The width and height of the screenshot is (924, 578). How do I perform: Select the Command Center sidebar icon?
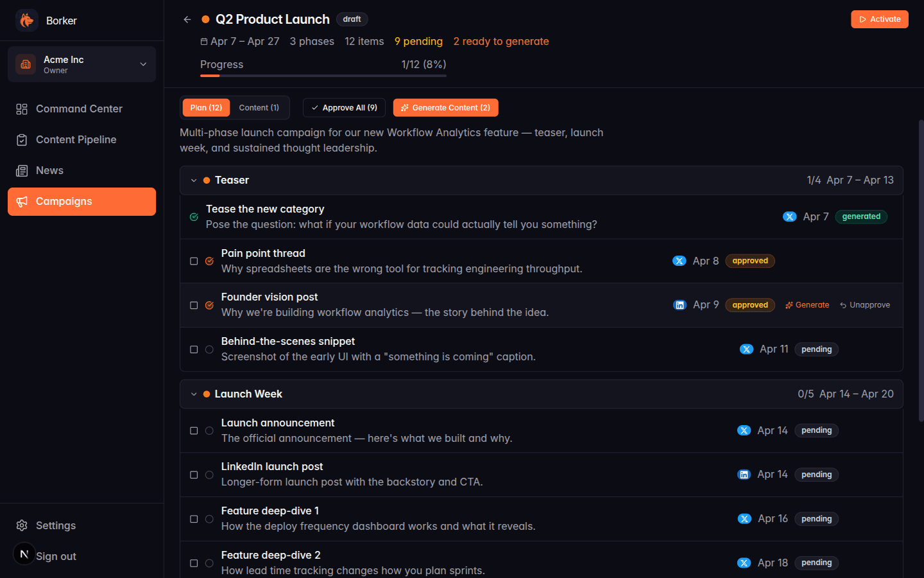click(20, 109)
